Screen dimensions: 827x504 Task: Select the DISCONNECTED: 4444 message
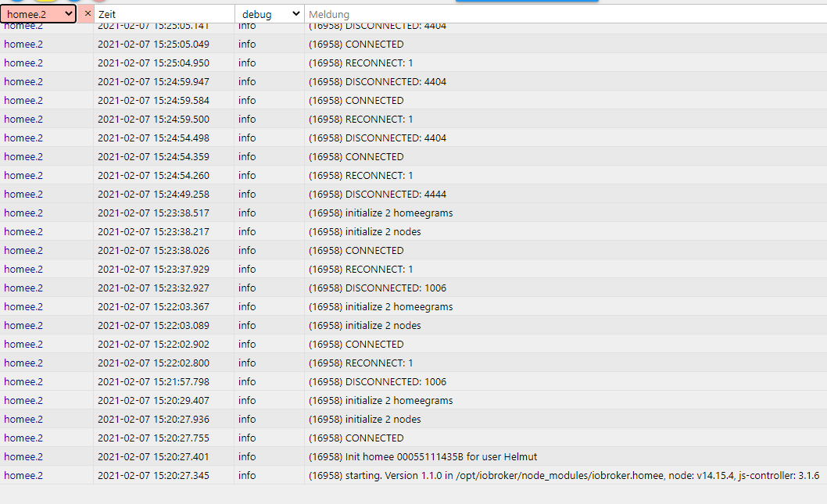click(x=377, y=194)
